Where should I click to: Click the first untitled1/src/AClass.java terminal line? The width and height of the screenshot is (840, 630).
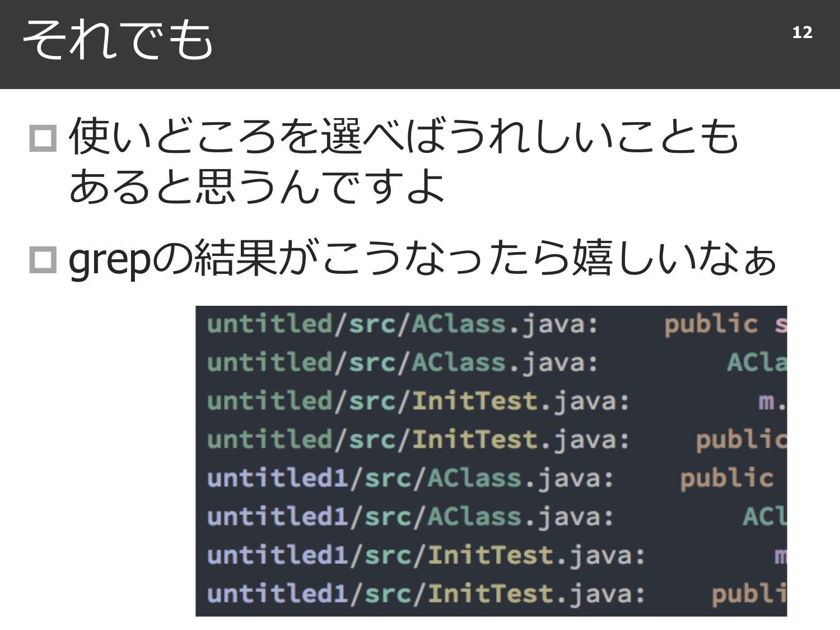click(410, 478)
